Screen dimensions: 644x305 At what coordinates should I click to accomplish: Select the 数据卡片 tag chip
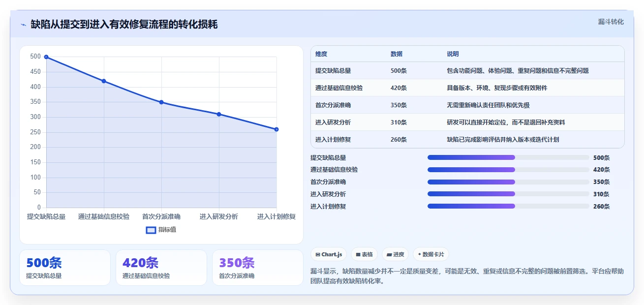[431, 254]
